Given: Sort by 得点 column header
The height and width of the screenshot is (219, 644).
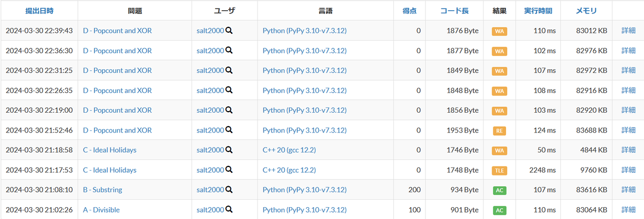Looking at the screenshot, I should (409, 10).
